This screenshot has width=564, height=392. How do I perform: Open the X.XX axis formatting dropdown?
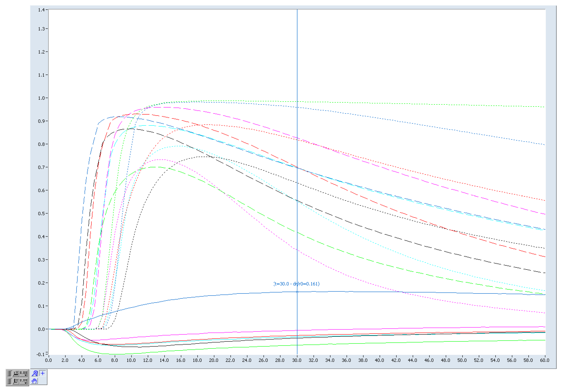click(x=24, y=374)
